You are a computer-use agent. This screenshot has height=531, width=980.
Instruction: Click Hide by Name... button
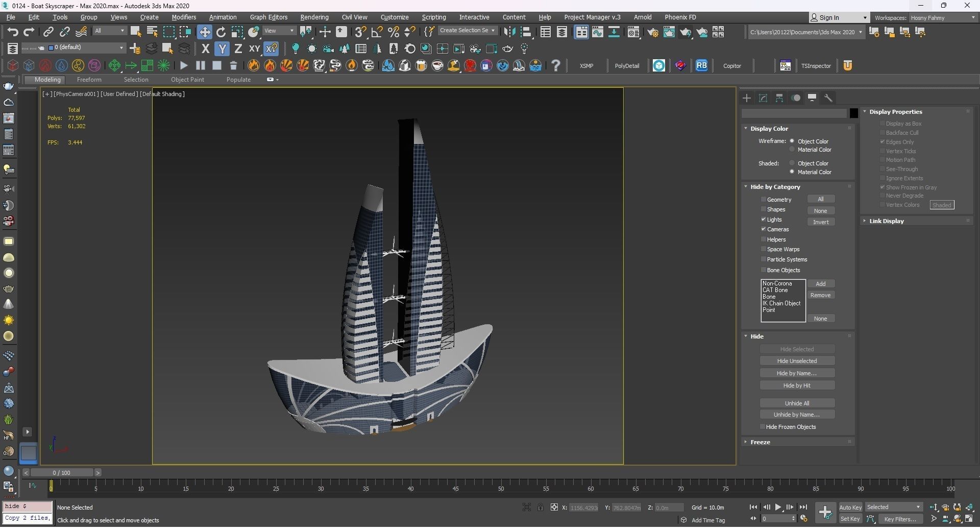(x=797, y=373)
